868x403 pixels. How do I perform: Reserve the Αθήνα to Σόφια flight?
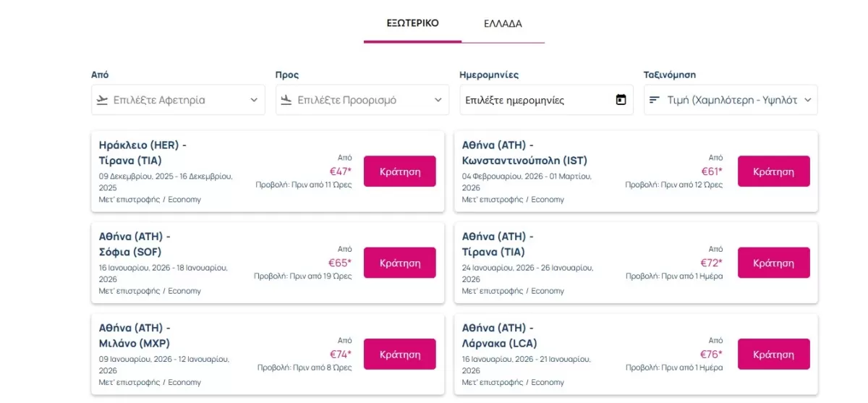click(400, 263)
